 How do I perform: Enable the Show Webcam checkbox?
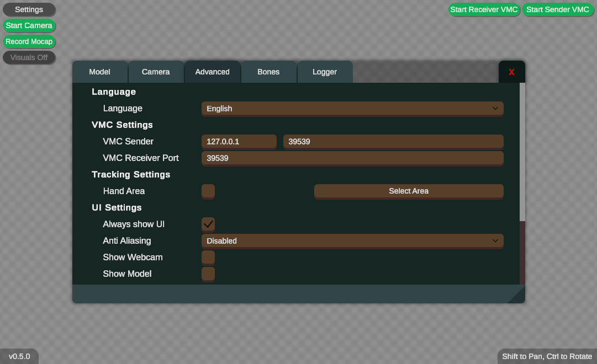pos(208,257)
